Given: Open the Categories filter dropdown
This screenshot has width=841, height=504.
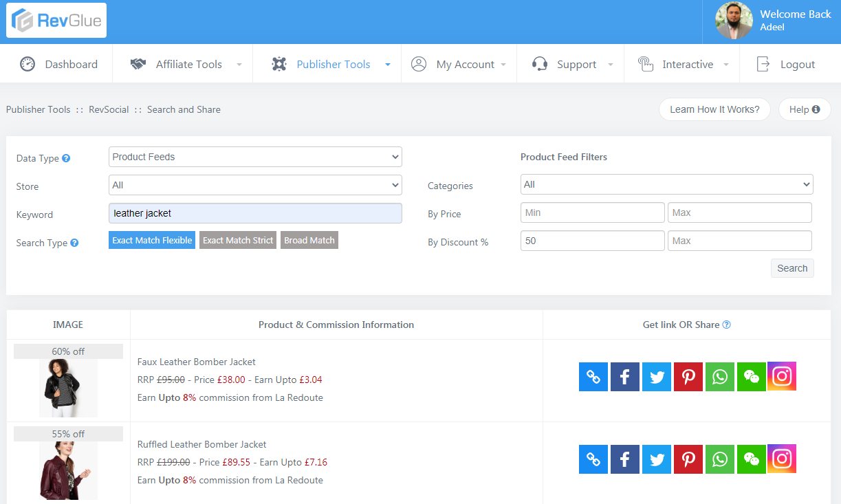Looking at the screenshot, I should tap(666, 184).
